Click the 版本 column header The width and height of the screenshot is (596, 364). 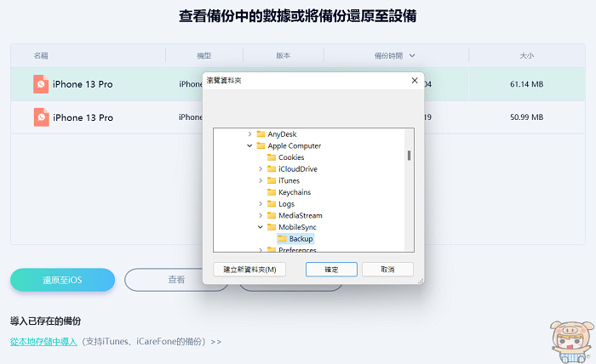pos(283,56)
